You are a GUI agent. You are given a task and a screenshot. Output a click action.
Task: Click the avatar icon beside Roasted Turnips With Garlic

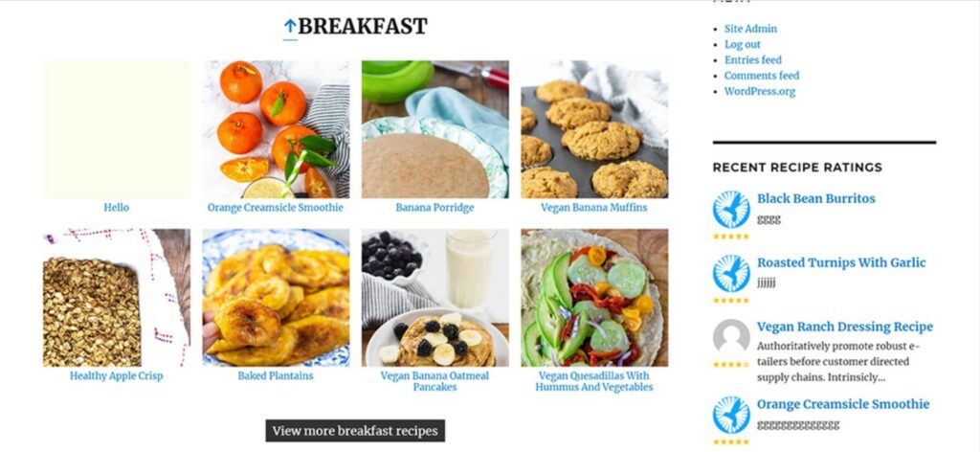tap(731, 273)
